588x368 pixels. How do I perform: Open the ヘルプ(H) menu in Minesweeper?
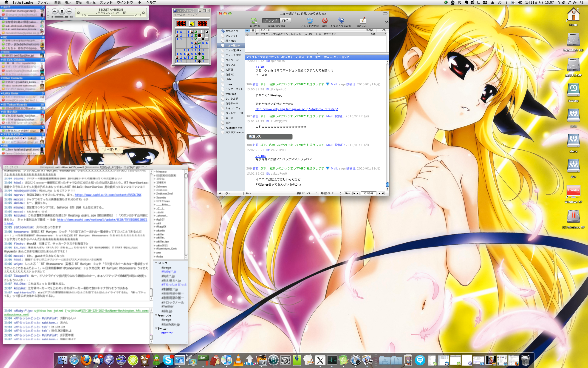pyautogui.click(x=193, y=15)
